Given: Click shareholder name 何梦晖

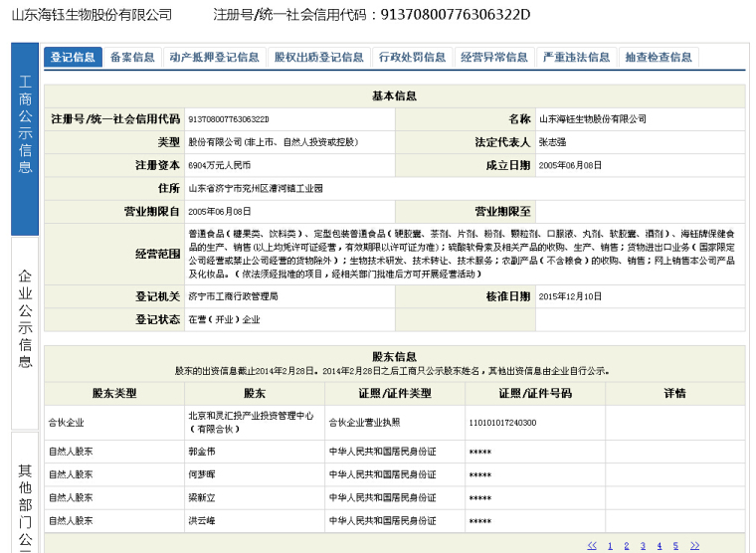Looking at the screenshot, I should click(202, 474).
